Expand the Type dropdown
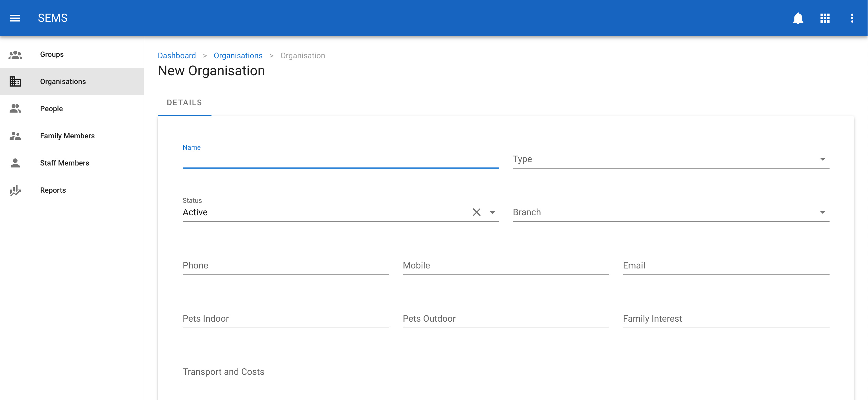 [822, 159]
